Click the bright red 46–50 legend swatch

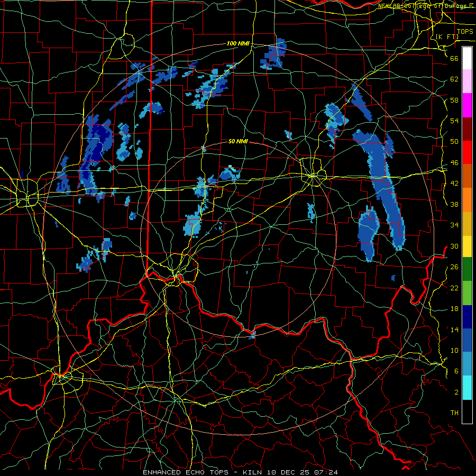click(x=467, y=152)
